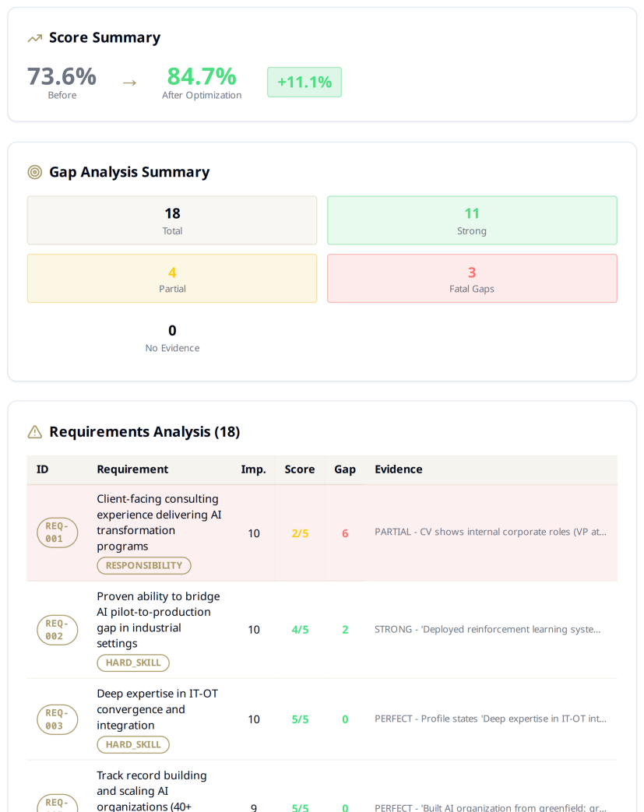Select the REQ-002 identifier badge
Viewport: 644px width, 812px height.
[x=57, y=629]
